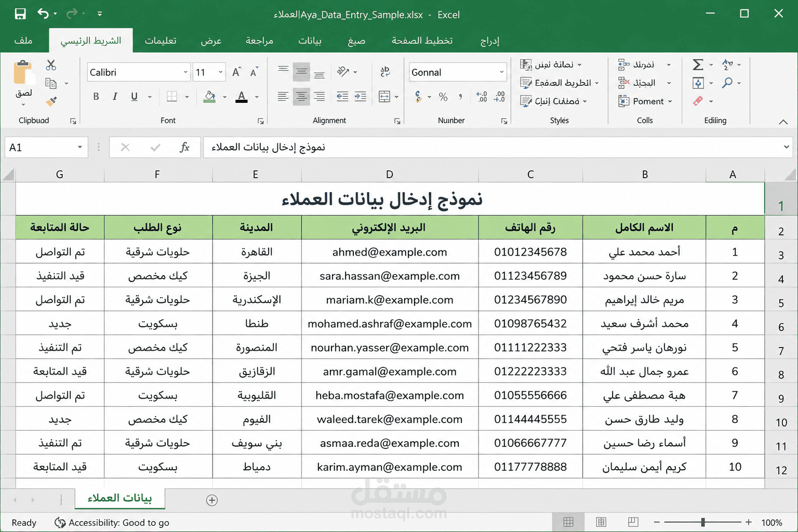Click the Wrap Text icon

tap(385, 72)
